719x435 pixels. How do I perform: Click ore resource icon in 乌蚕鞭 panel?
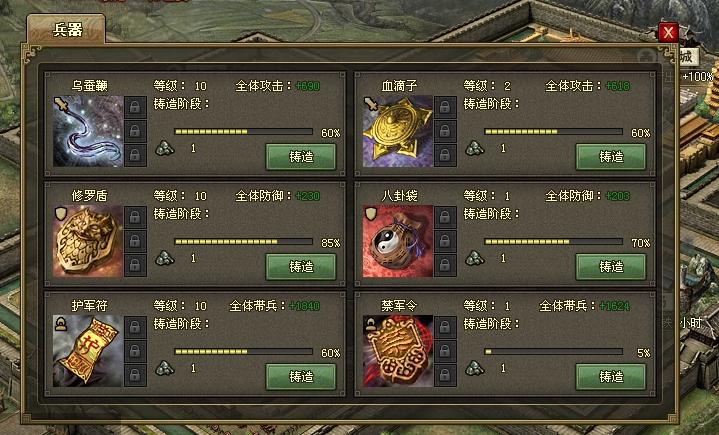pos(165,148)
